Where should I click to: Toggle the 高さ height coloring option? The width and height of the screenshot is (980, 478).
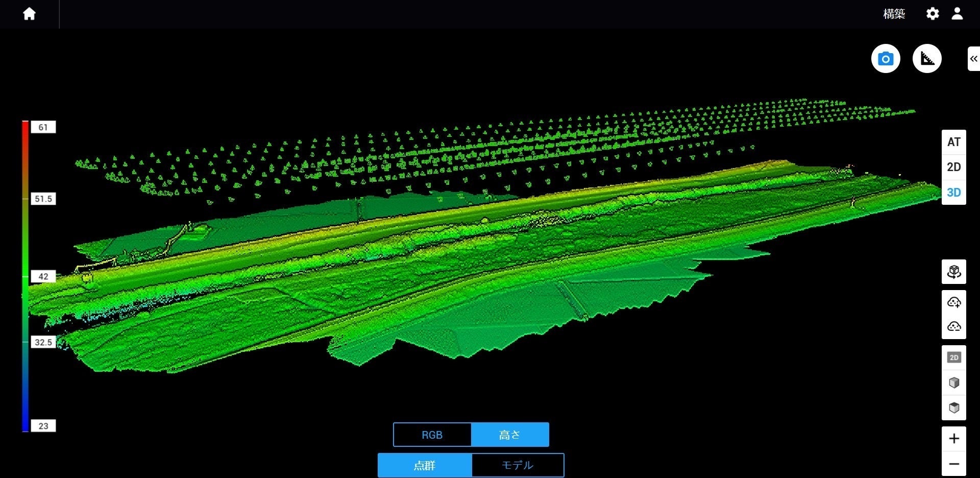point(509,435)
